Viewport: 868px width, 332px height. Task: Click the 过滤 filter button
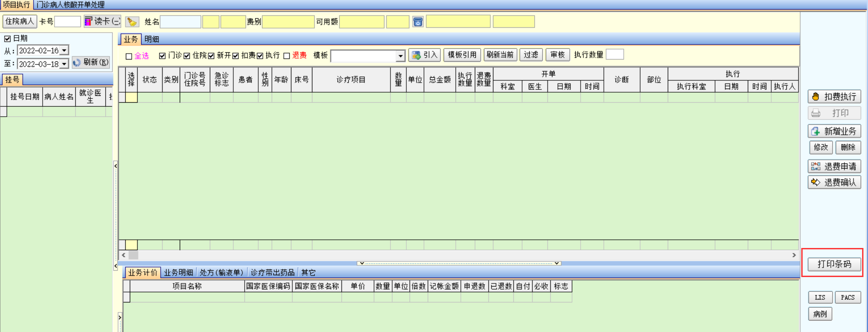pyautogui.click(x=531, y=55)
